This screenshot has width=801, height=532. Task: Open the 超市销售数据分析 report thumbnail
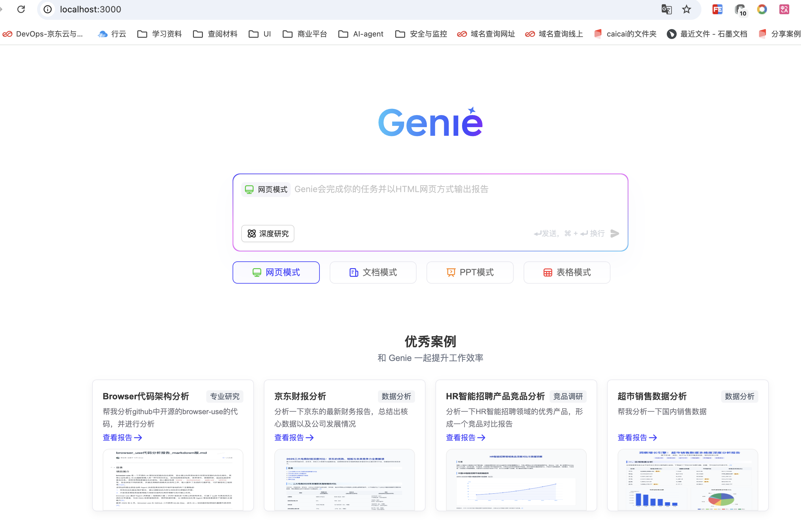687,480
